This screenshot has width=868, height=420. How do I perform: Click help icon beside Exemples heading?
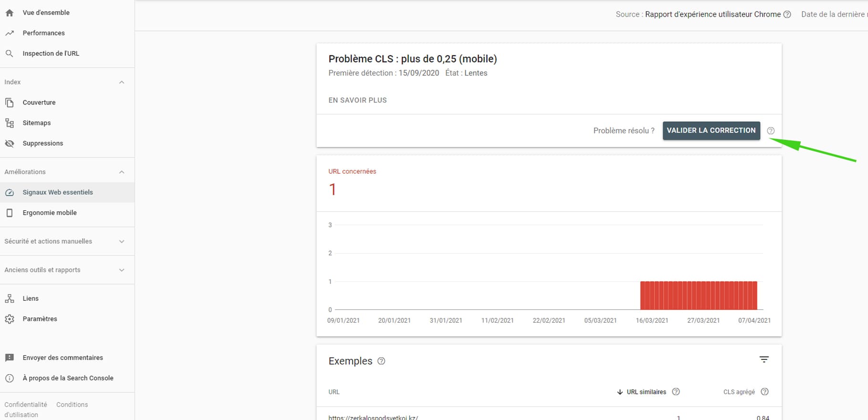tap(381, 361)
